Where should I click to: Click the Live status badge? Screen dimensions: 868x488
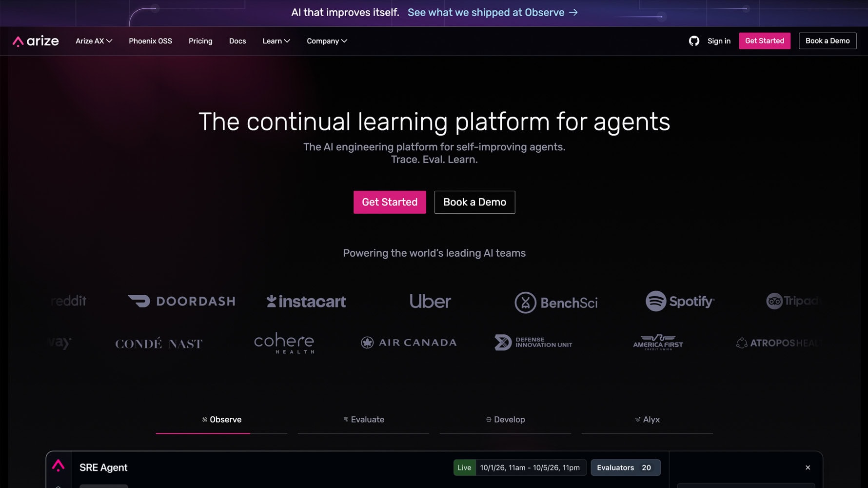(464, 468)
